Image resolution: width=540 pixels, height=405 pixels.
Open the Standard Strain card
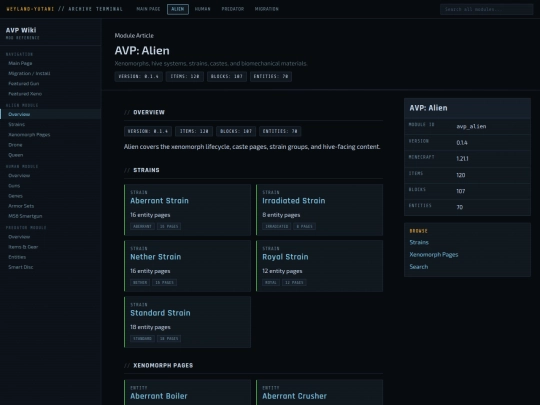point(187,322)
